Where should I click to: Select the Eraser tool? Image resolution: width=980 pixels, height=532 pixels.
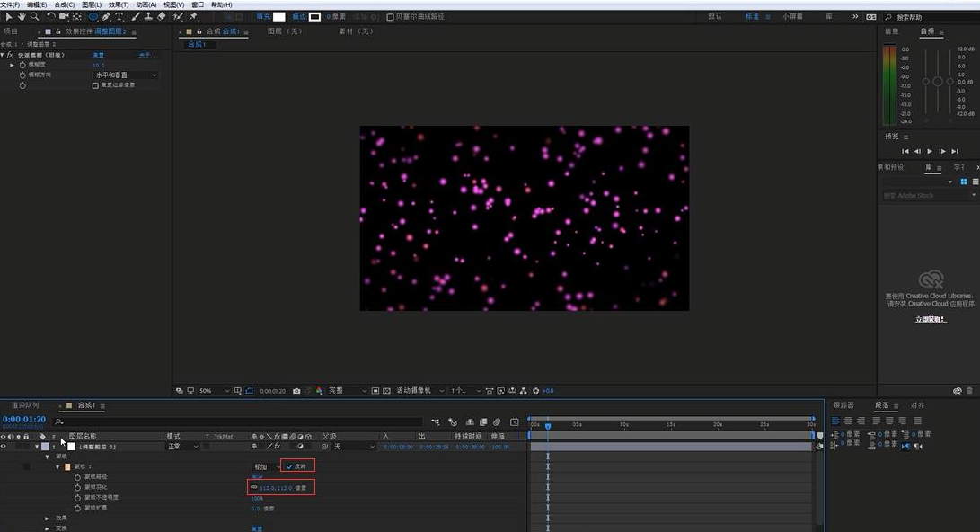pos(162,17)
